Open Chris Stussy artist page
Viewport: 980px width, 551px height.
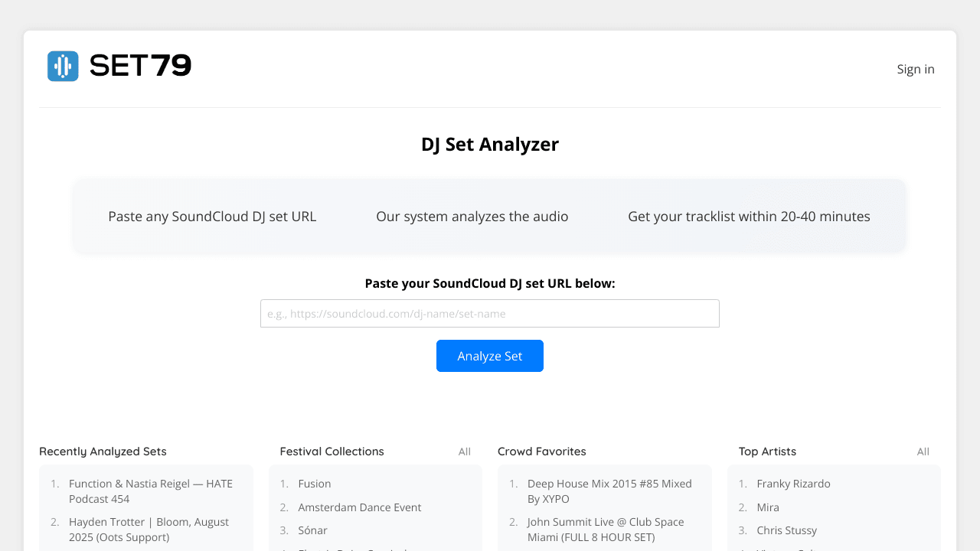pos(786,530)
